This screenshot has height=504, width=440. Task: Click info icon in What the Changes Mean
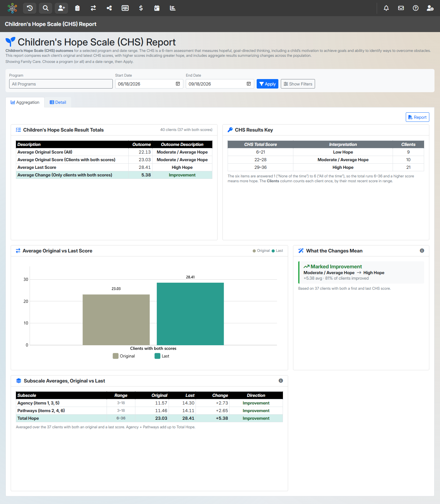click(x=422, y=251)
